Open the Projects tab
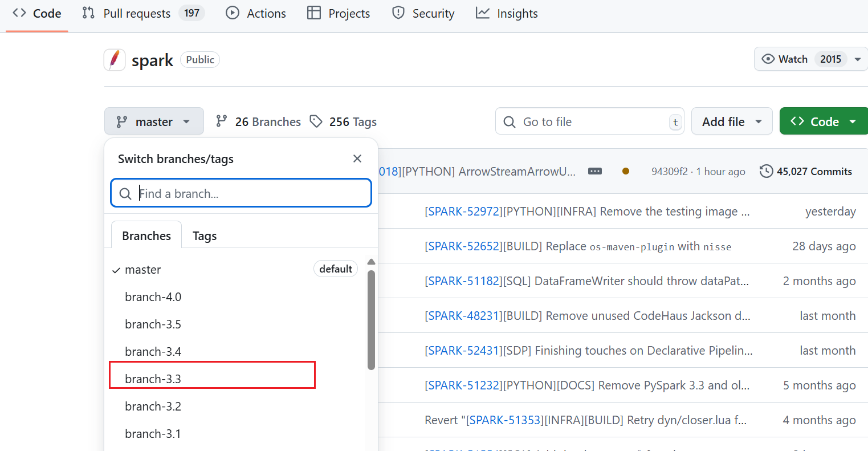This screenshot has width=868, height=451. tap(339, 13)
